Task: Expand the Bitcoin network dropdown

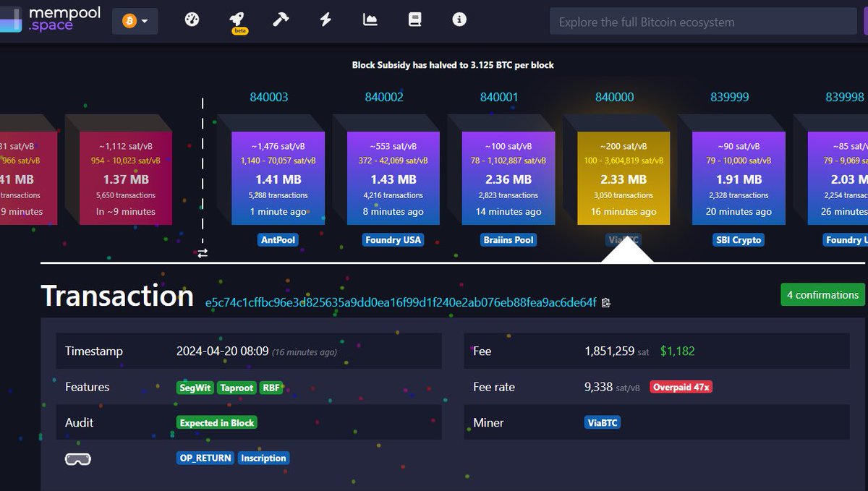Action: tap(135, 21)
